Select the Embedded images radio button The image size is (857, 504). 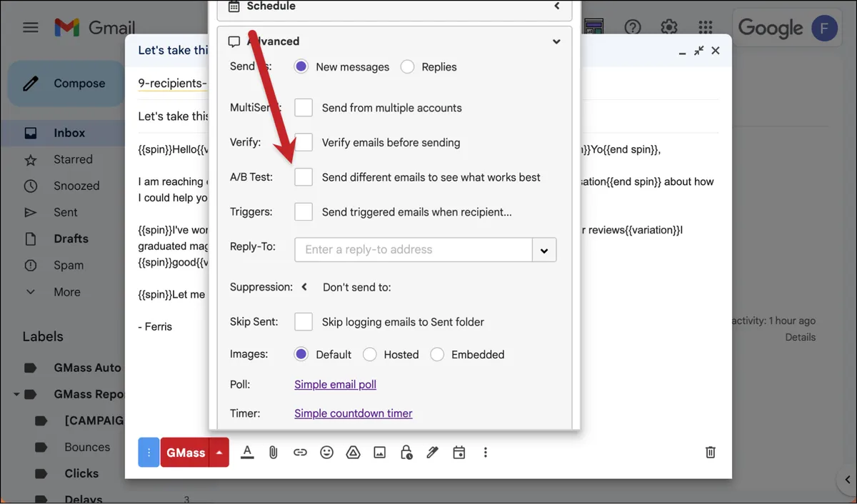[x=437, y=354]
